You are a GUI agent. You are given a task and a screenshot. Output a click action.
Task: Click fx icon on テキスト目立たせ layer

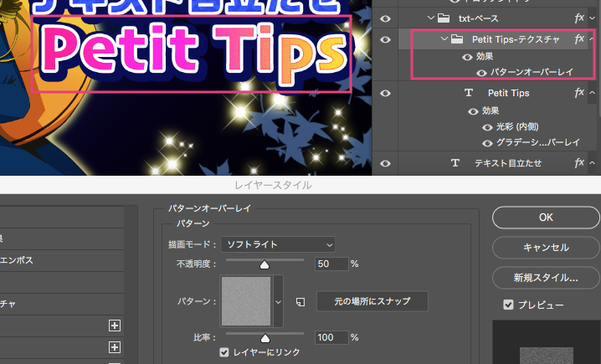579,163
